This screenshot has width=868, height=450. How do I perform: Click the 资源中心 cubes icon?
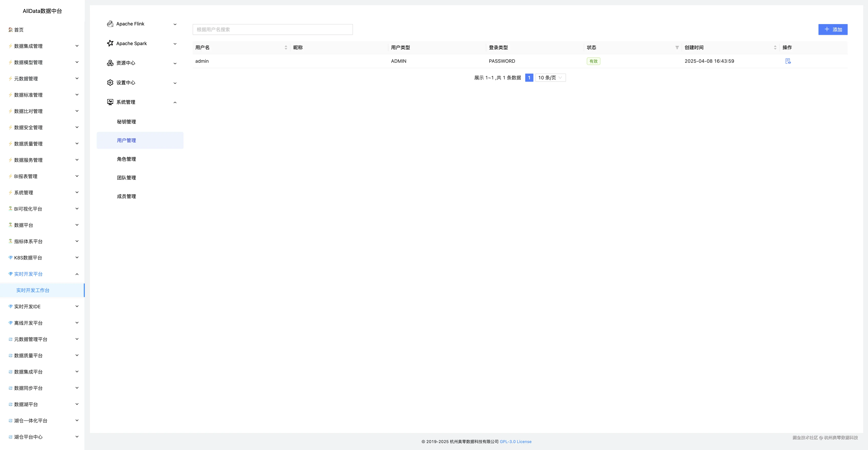pyautogui.click(x=110, y=63)
